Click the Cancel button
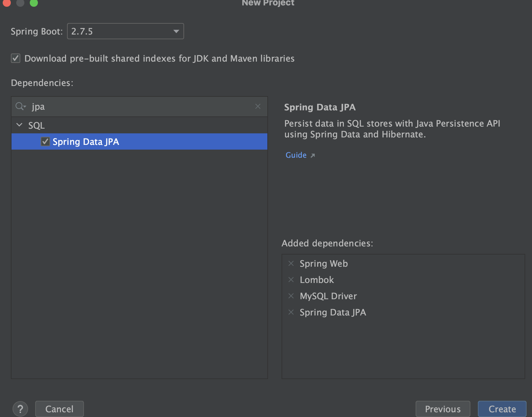 pos(60,409)
